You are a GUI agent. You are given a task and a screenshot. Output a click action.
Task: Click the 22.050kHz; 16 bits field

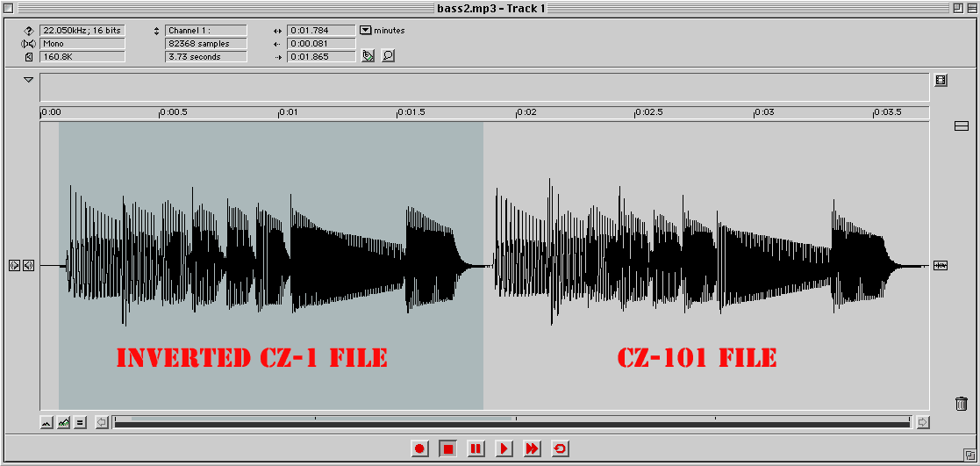(x=82, y=30)
